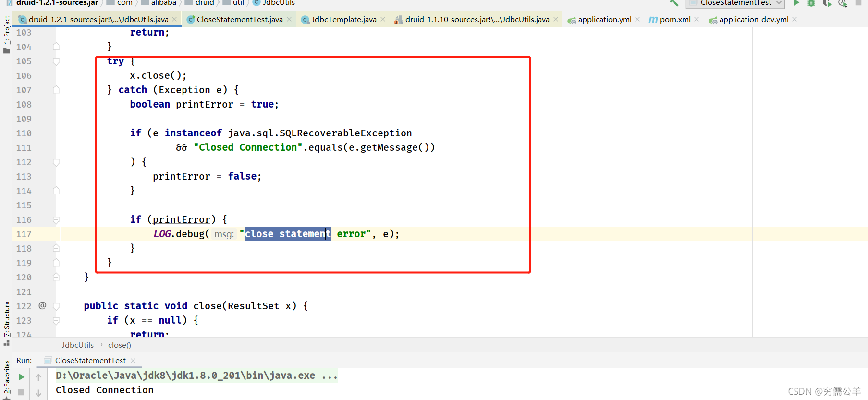Close the CloseStatementTest.java editor tab
This screenshot has height=400, width=868.
click(x=289, y=19)
